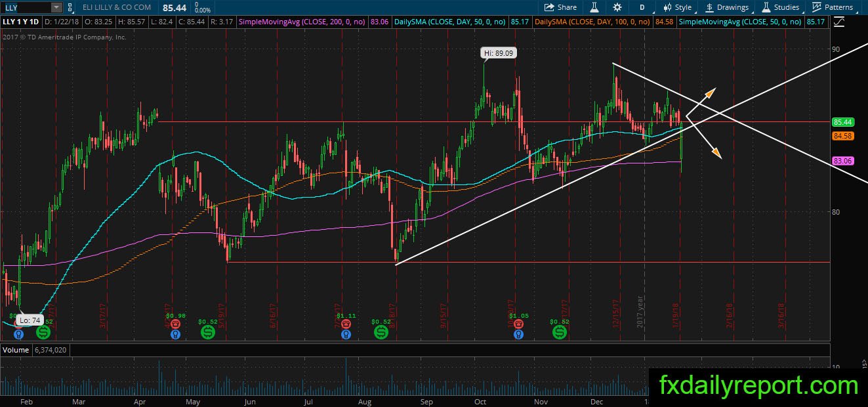
Task: Click magenta 83.06 price axis label
Action: coord(842,160)
